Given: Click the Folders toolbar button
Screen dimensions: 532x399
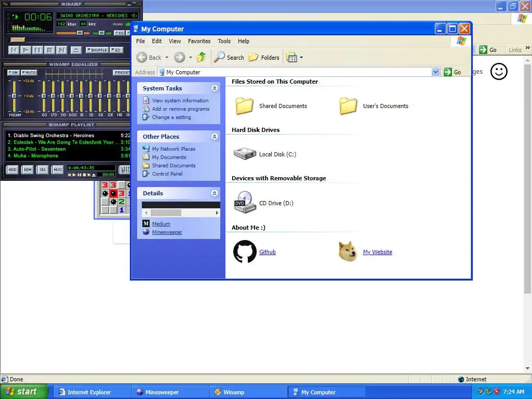Looking at the screenshot, I should pos(264,57).
